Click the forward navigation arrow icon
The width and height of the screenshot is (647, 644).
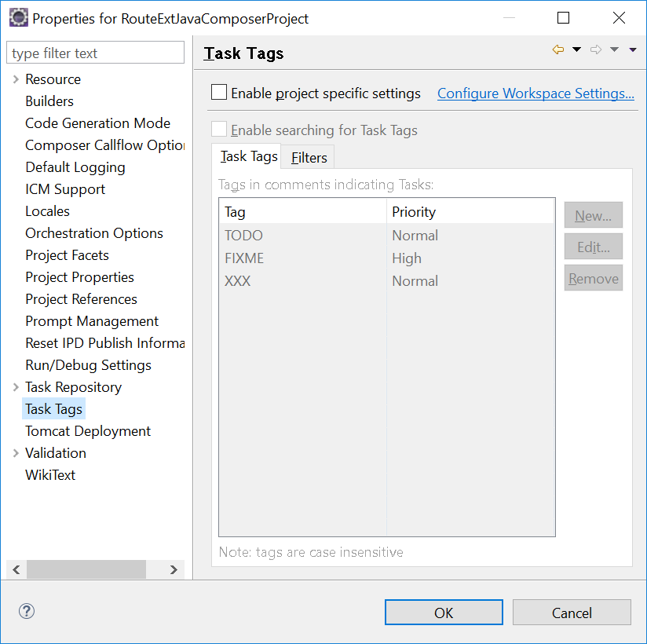595,50
